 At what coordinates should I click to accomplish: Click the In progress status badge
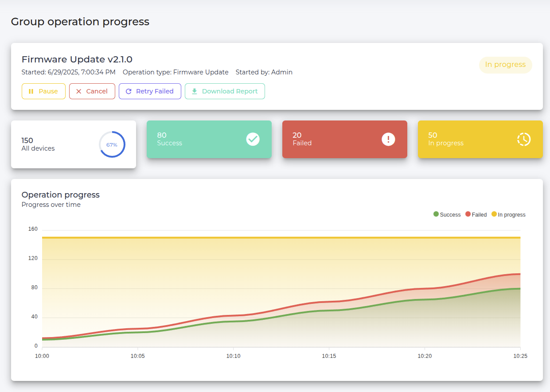coord(505,65)
